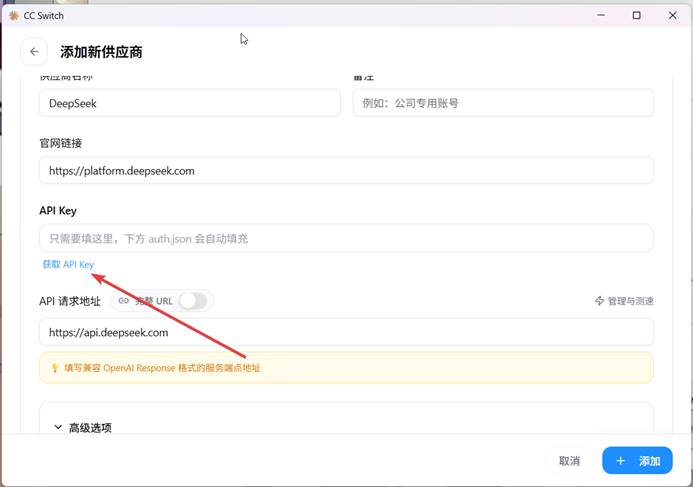Click the https://api.deepseek.com address field
This screenshot has width=693, height=487.
point(346,332)
